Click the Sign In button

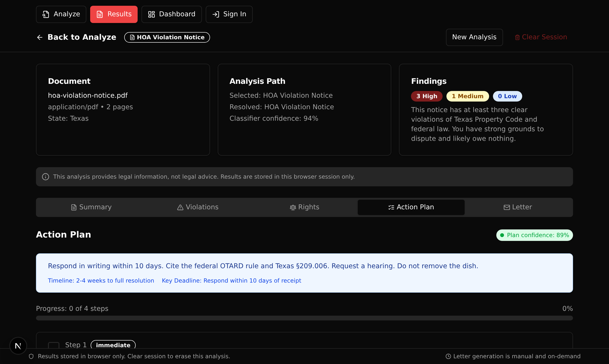click(229, 14)
